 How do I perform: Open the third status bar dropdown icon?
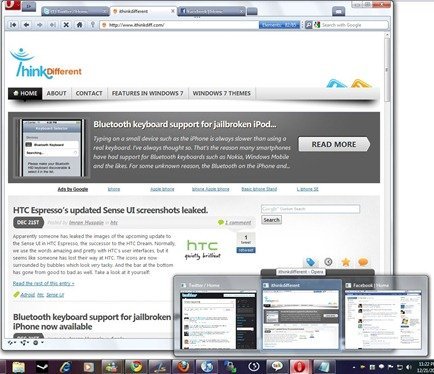click(x=38, y=343)
